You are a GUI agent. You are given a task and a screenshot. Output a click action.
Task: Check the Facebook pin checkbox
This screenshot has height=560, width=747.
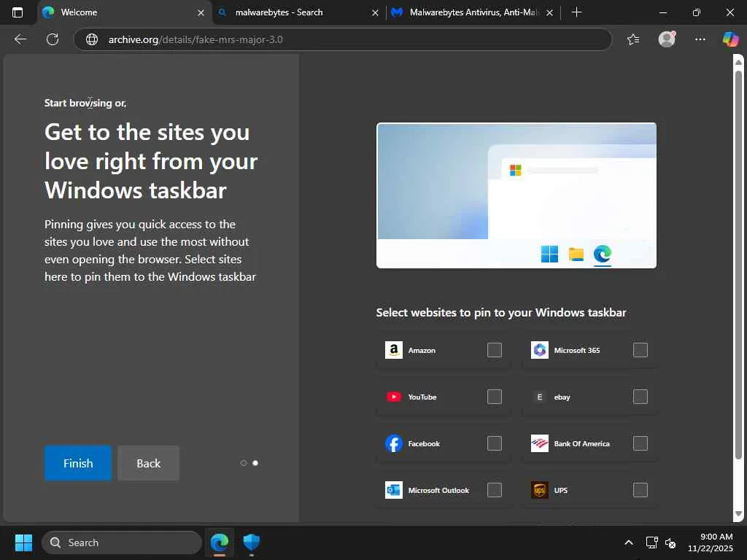tap(495, 443)
